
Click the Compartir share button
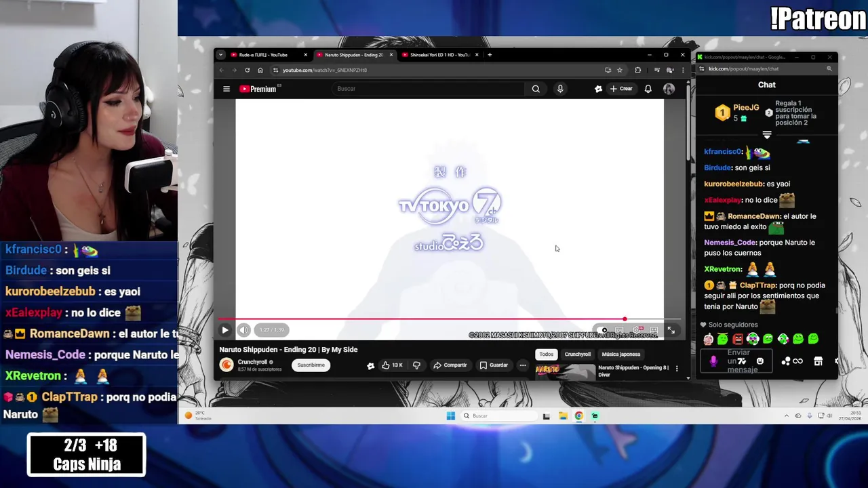[450, 365]
